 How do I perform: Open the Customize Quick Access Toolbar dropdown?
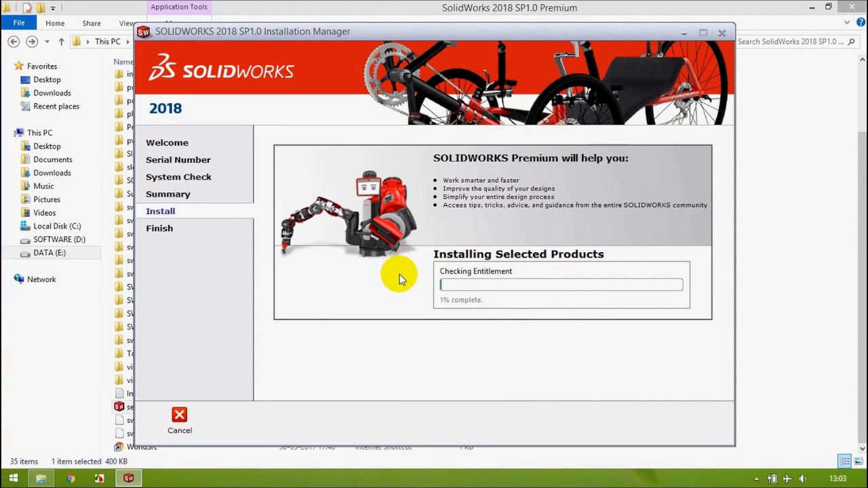pos(53,8)
